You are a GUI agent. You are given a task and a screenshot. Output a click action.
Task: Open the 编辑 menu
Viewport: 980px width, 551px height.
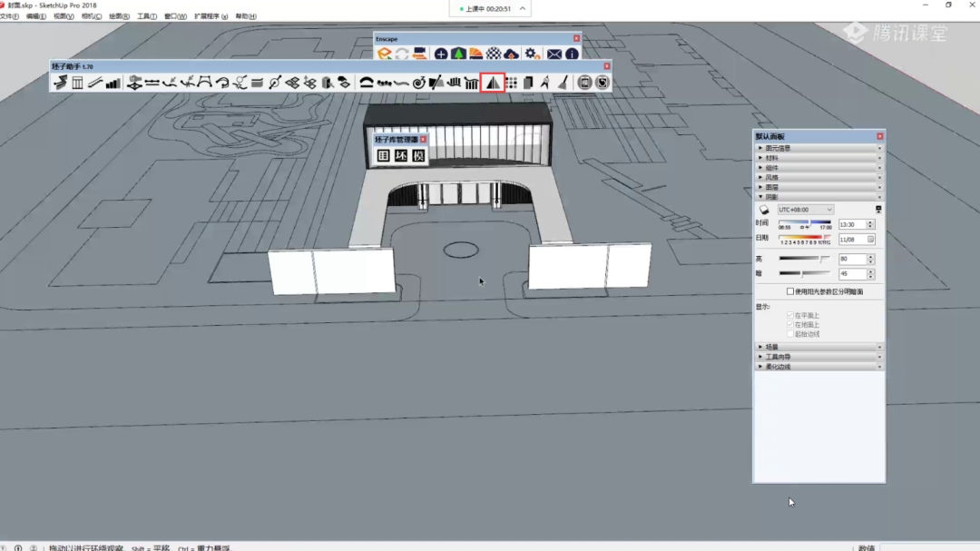(x=35, y=16)
